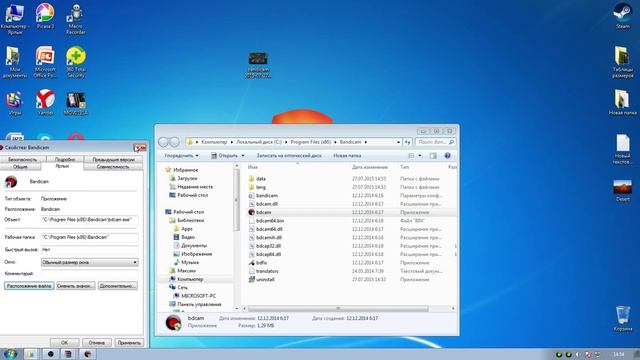This screenshot has height=360, width=640.
Task: Click Отмена in the properties dialog
Action: 96,342
